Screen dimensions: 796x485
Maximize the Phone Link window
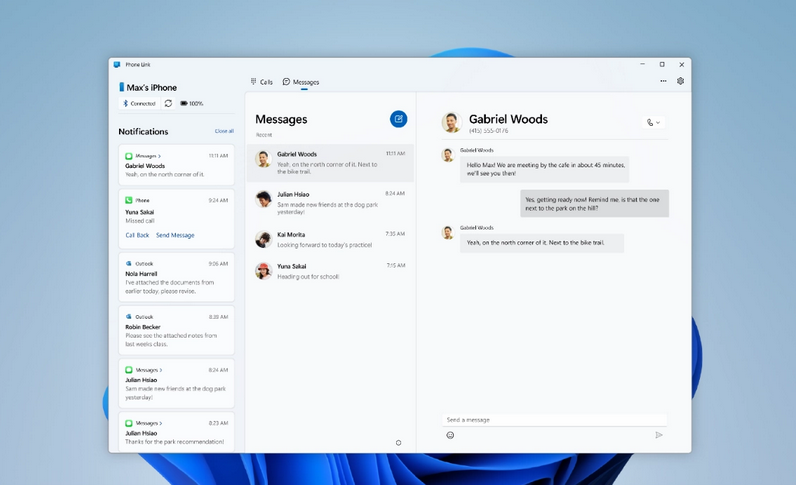click(x=662, y=64)
